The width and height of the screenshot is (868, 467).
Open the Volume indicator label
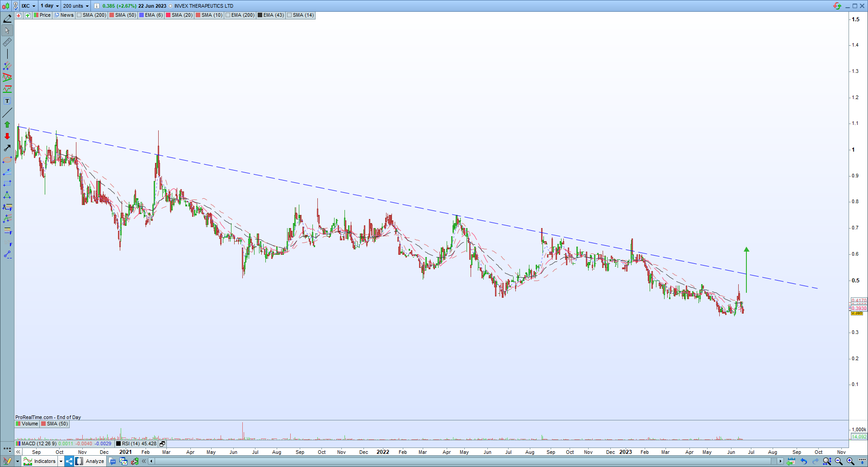coord(27,424)
